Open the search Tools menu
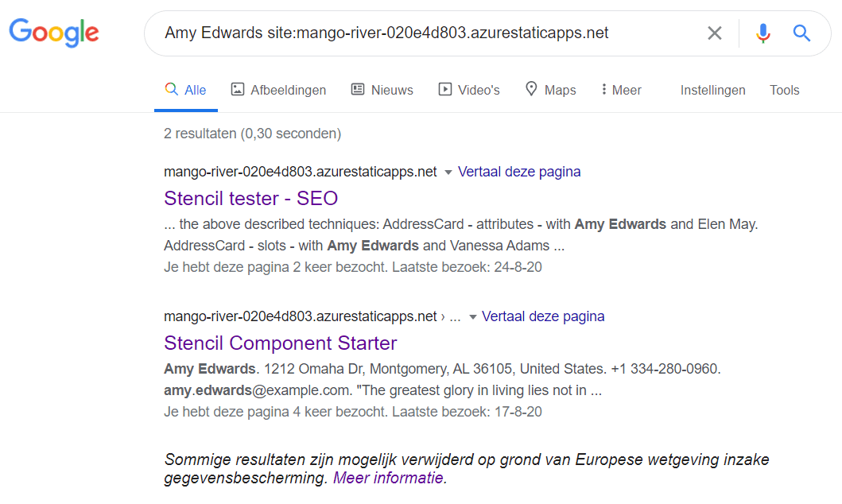Image resolution: width=842 pixels, height=504 pixels. [784, 90]
